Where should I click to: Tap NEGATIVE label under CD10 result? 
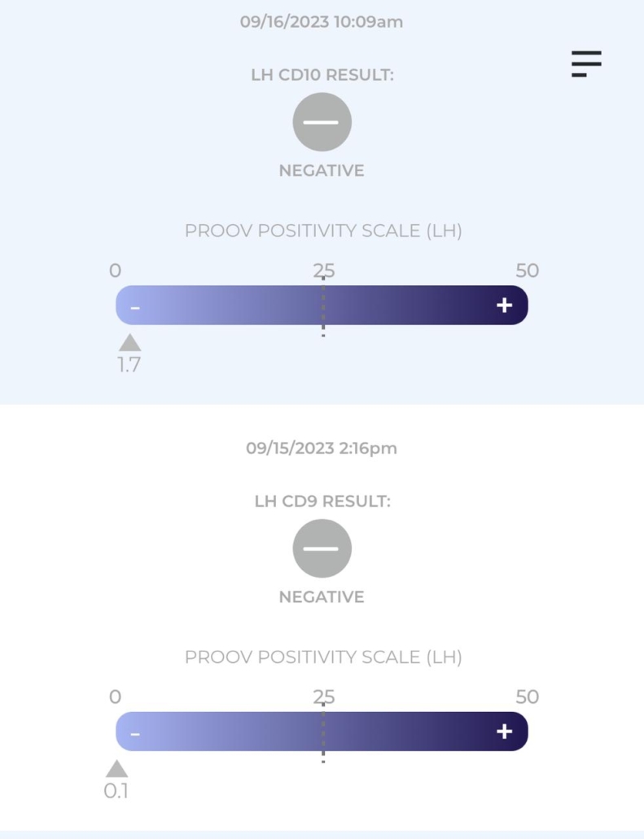click(x=322, y=171)
